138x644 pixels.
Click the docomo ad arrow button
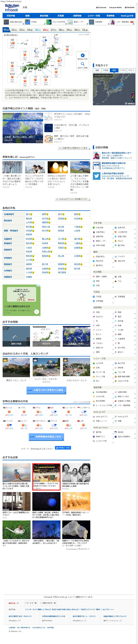[x=37, y=312]
